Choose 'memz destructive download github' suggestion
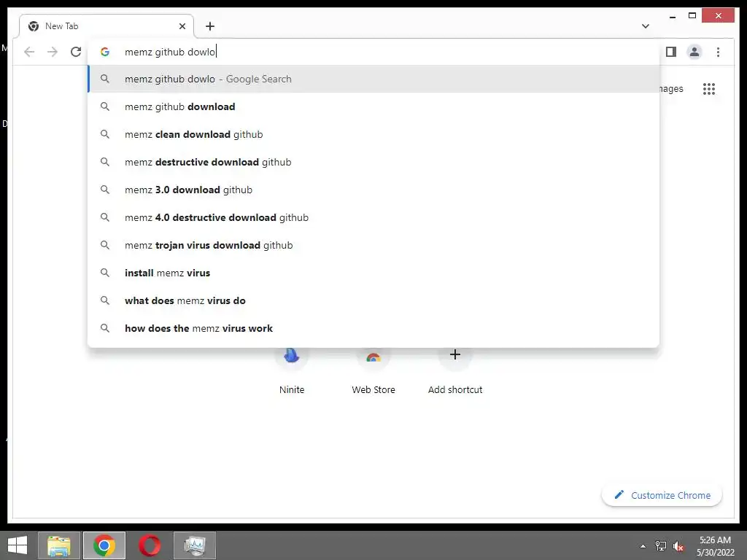The width and height of the screenshot is (747, 560). click(x=373, y=162)
